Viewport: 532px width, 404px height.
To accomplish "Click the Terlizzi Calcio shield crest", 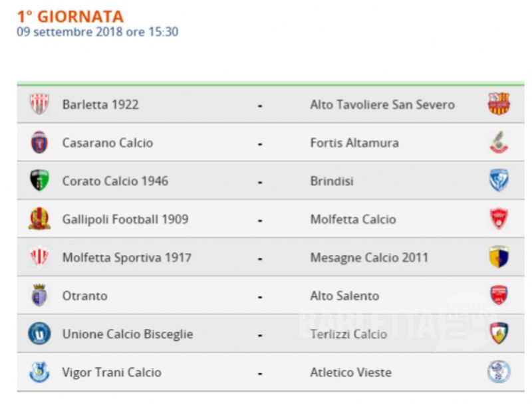I will (x=499, y=334).
